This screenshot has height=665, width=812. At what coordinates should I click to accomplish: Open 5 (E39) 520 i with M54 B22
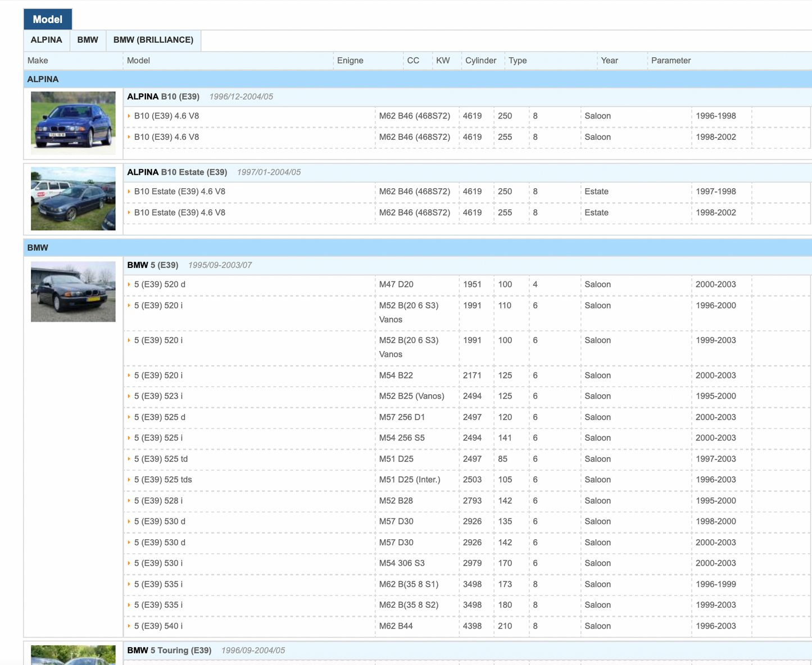point(158,376)
